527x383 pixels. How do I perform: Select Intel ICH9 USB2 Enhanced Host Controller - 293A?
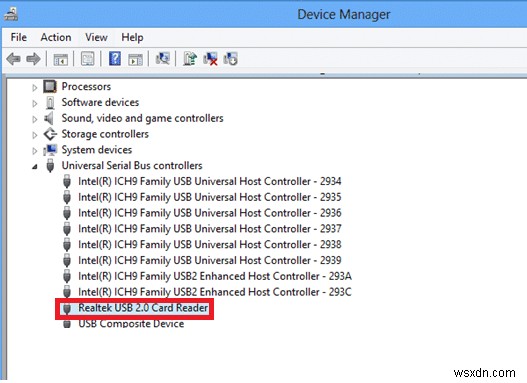pyautogui.click(x=215, y=276)
